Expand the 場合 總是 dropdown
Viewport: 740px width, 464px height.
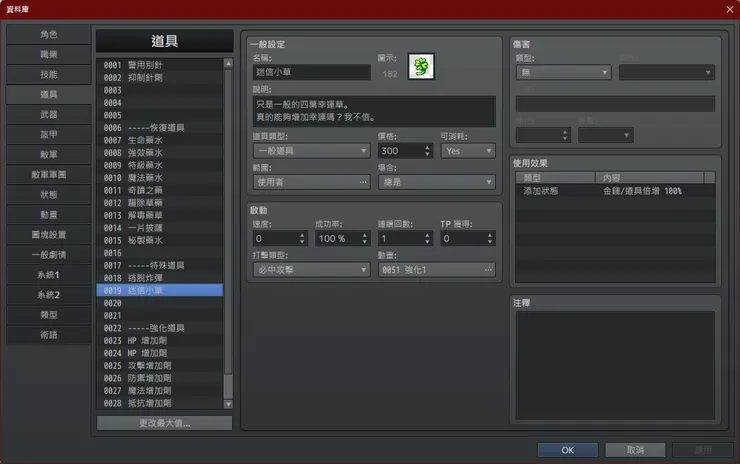pos(437,182)
